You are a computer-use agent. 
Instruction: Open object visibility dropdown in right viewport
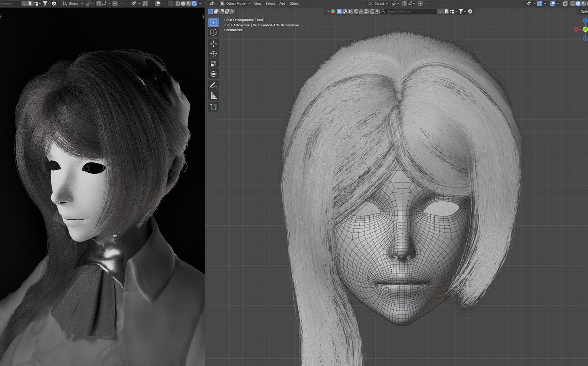tap(531, 4)
